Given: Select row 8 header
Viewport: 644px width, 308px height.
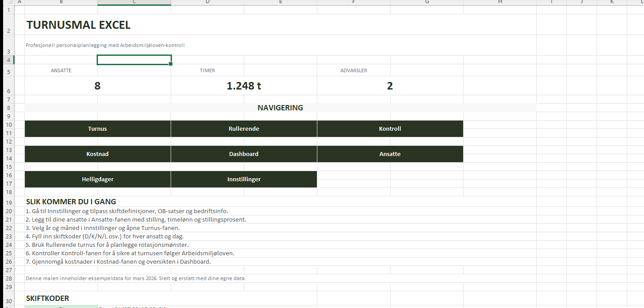Looking at the screenshot, I should click(8, 108).
